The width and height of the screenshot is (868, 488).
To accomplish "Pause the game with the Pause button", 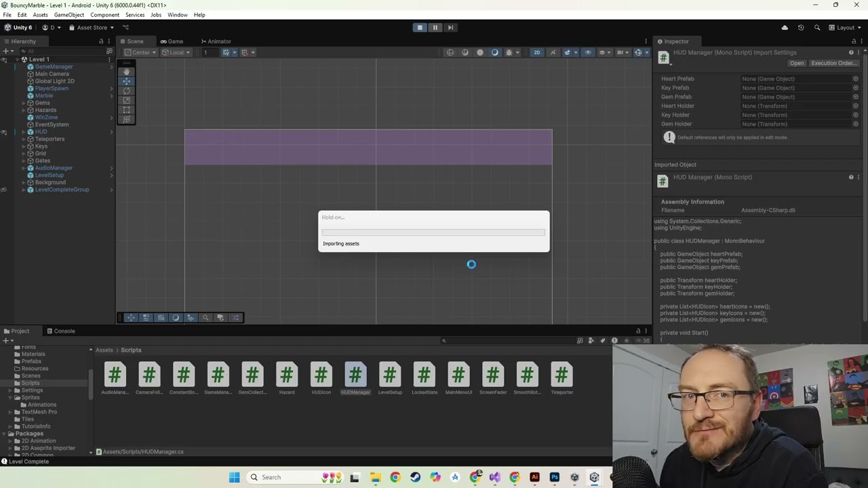I will point(435,28).
